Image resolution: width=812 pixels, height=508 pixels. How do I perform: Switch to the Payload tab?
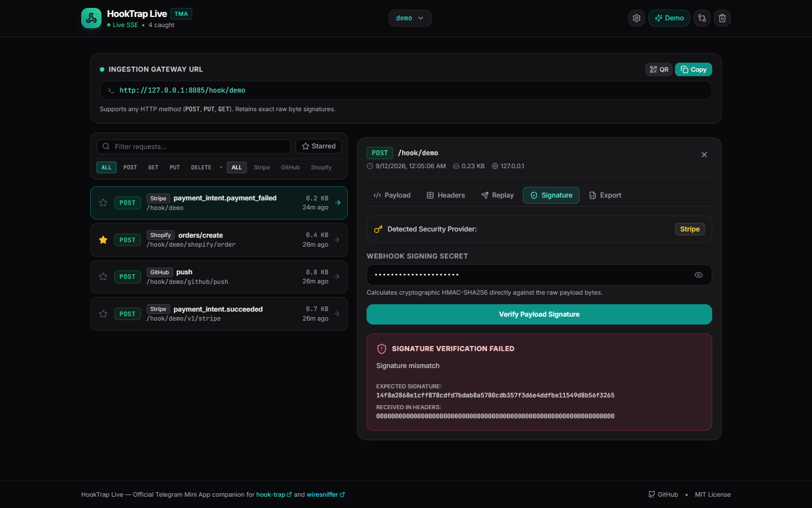[x=392, y=195]
